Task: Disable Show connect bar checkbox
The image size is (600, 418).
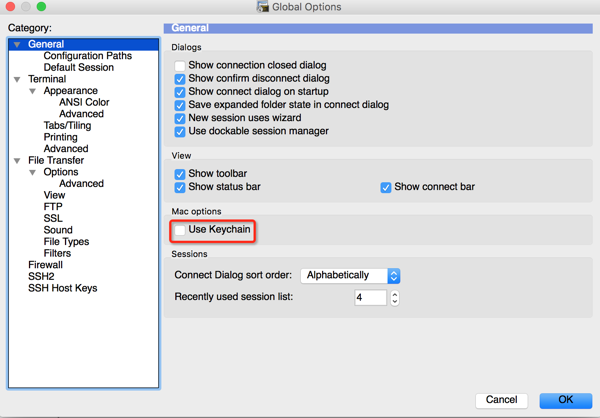Action: [386, 187]
